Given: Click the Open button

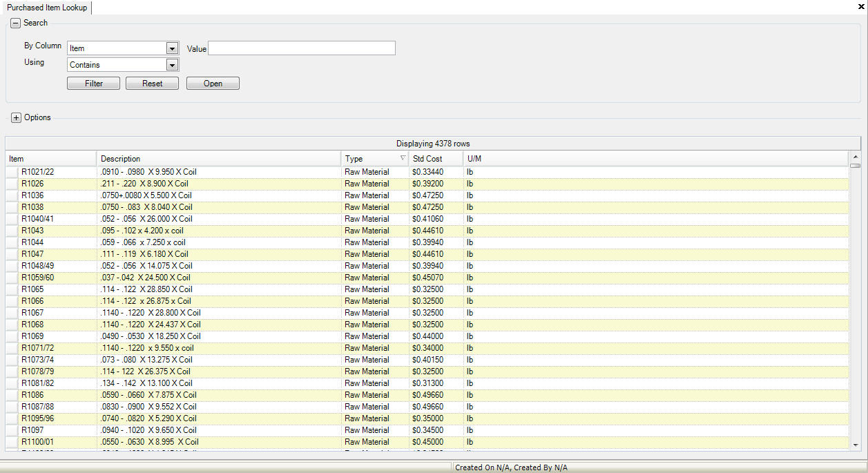Looking at the screenshot, I should 213,84.
